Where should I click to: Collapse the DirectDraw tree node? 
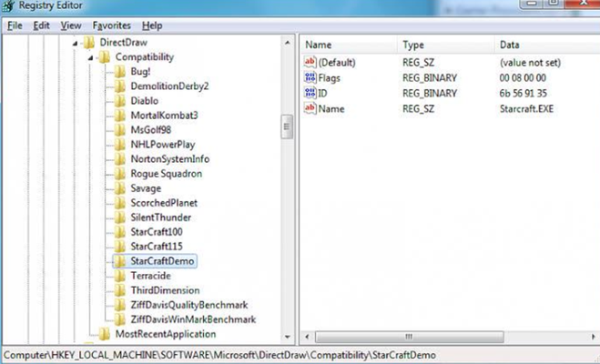coord(75,43)
